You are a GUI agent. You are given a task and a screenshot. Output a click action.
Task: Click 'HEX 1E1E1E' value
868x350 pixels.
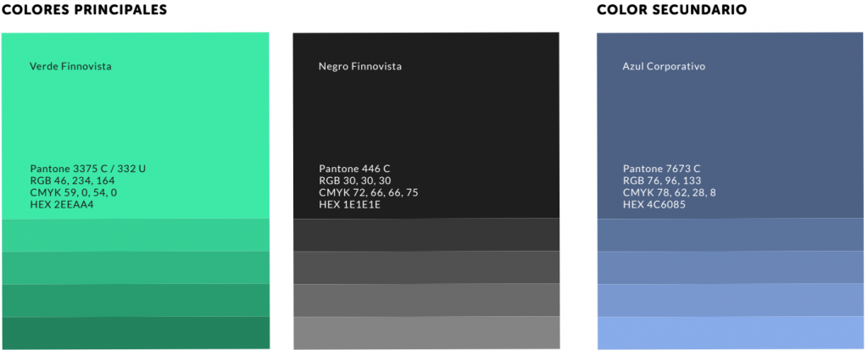coord(350,205)
